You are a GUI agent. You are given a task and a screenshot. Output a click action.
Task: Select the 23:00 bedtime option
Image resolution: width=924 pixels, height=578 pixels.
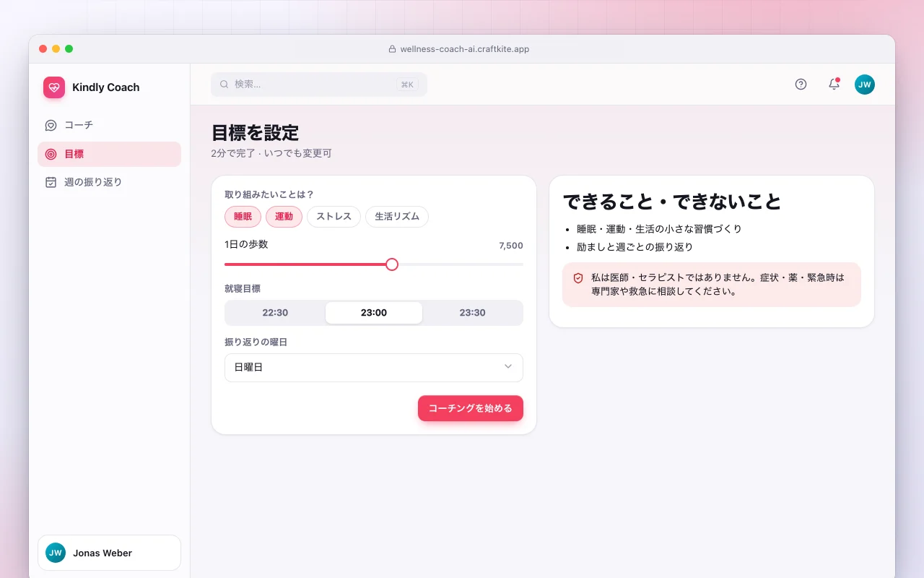(374, 313)
